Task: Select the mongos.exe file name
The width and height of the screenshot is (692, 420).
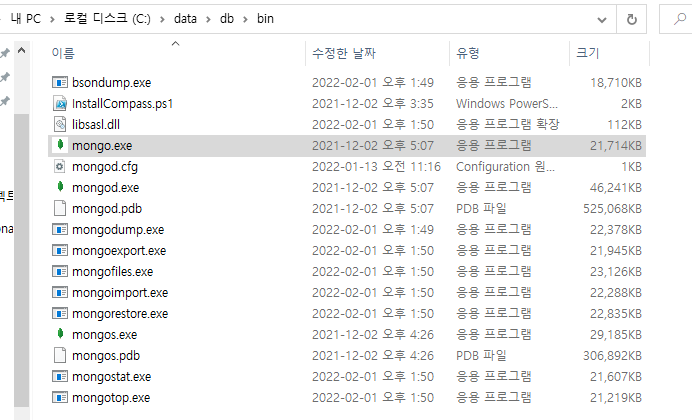Action: [x=105, y=335]
